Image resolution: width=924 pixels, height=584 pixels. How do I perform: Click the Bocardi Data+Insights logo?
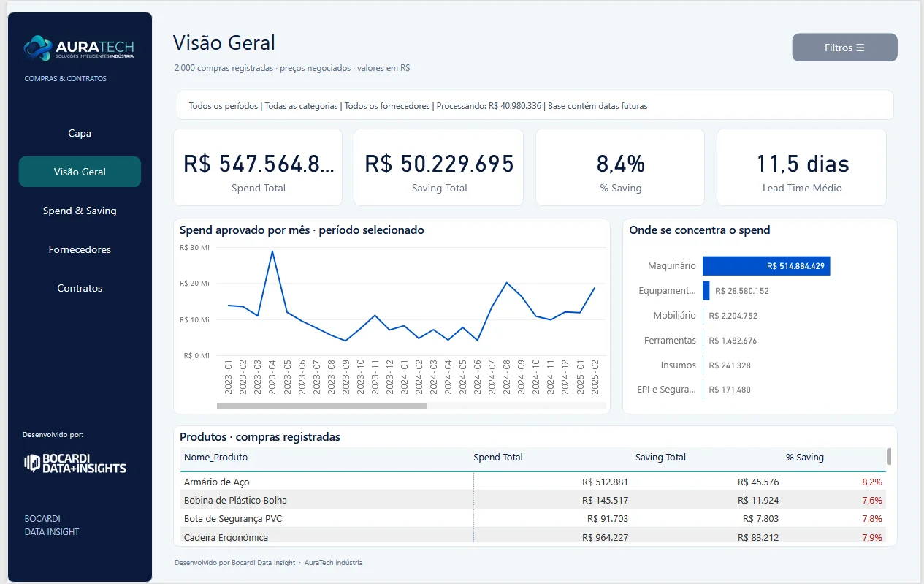[75, 463]
